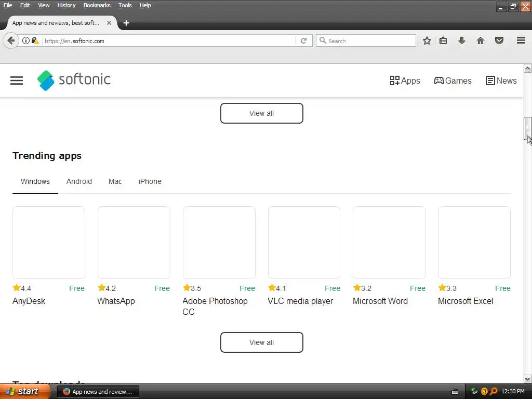
Task: Click the green network tray icon
Action: coord(474,392)
